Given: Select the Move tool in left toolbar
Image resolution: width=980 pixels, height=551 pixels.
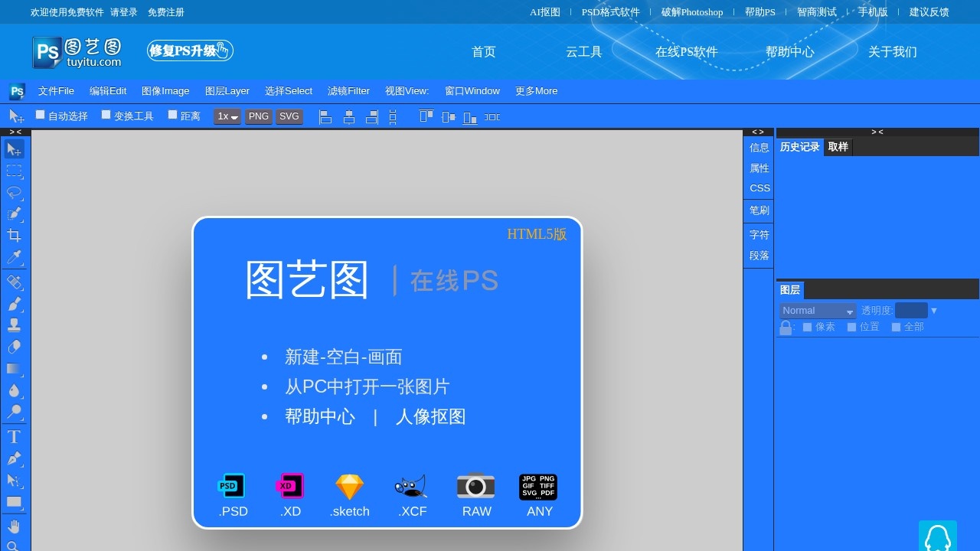Looking at the screenshot, I should point(15,149).
